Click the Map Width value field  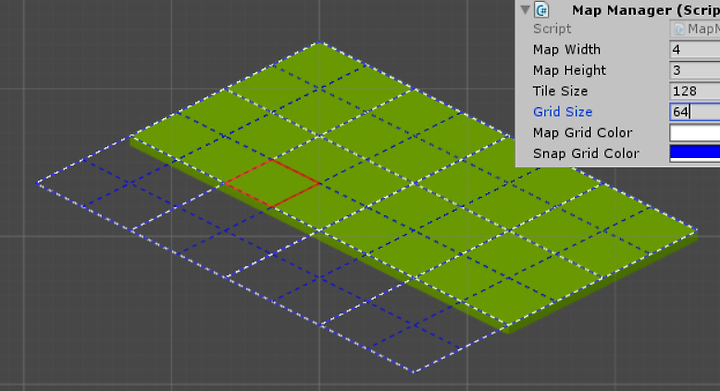[694, 49]
